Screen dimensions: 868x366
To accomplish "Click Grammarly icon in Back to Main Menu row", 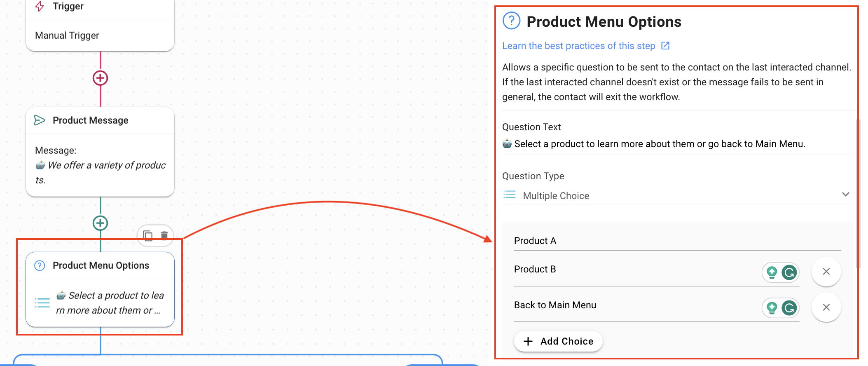I will (789, 308).
